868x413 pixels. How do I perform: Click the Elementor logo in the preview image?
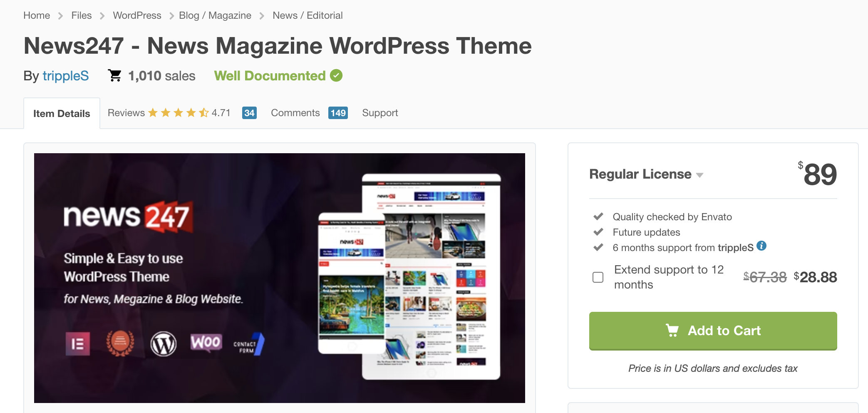click(78, 344)
